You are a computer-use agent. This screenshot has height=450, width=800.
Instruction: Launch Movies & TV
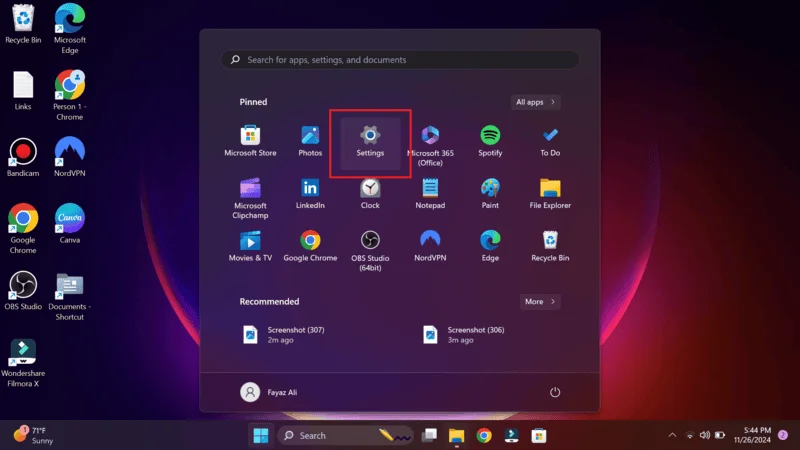pyautogui.click(x=250, y=246)
